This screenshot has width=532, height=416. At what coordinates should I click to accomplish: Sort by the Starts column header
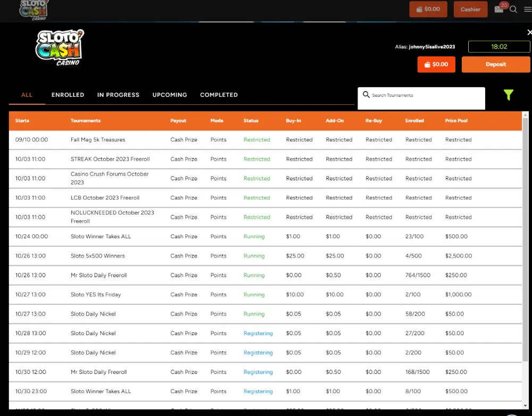point(22,120)
